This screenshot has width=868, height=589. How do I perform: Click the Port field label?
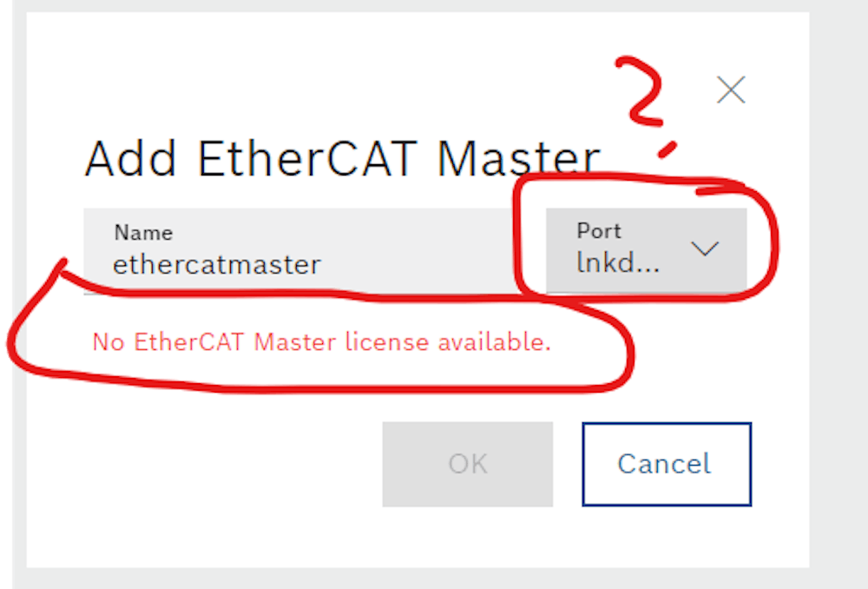[599, 231]
